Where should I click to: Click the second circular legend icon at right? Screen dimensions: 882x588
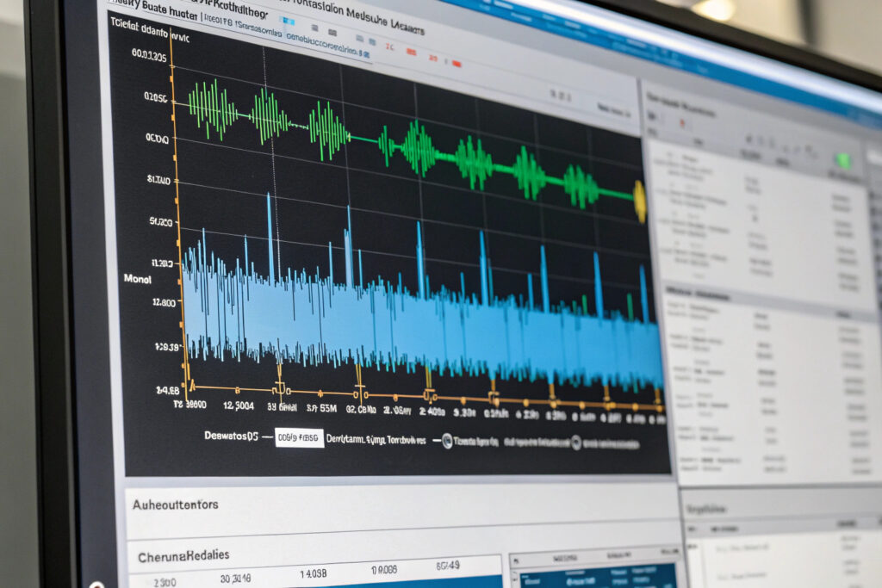(x=575, y=443)
